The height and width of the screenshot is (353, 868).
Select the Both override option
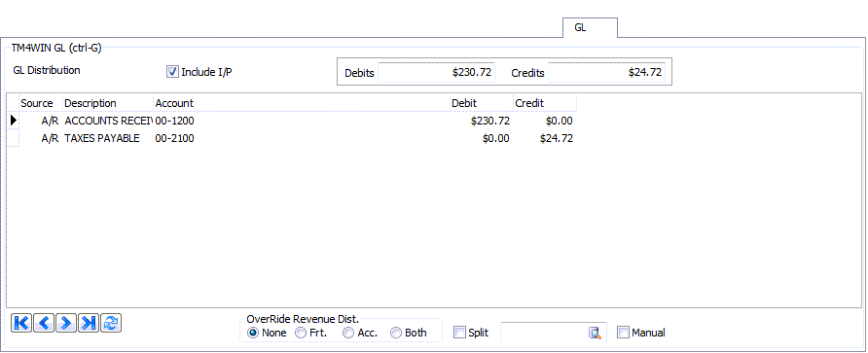click(396, 333)
